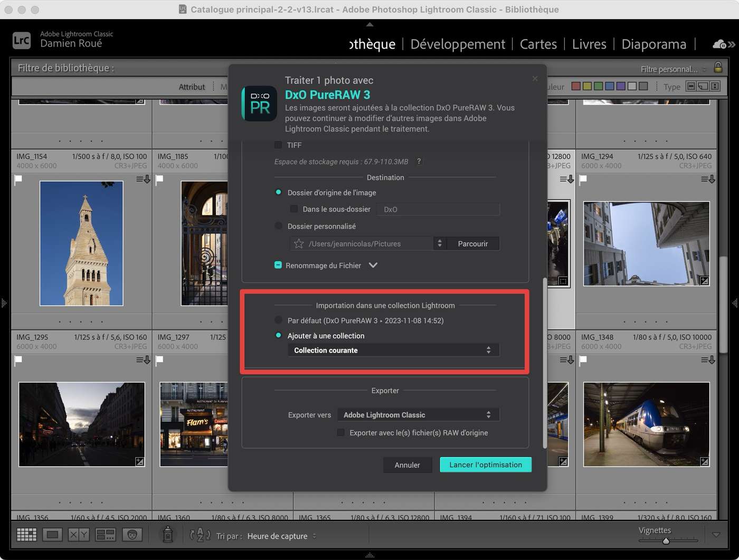Click the filter lock padlock icon
Viewport: 739px width, 560px height.
coord(718,68)
